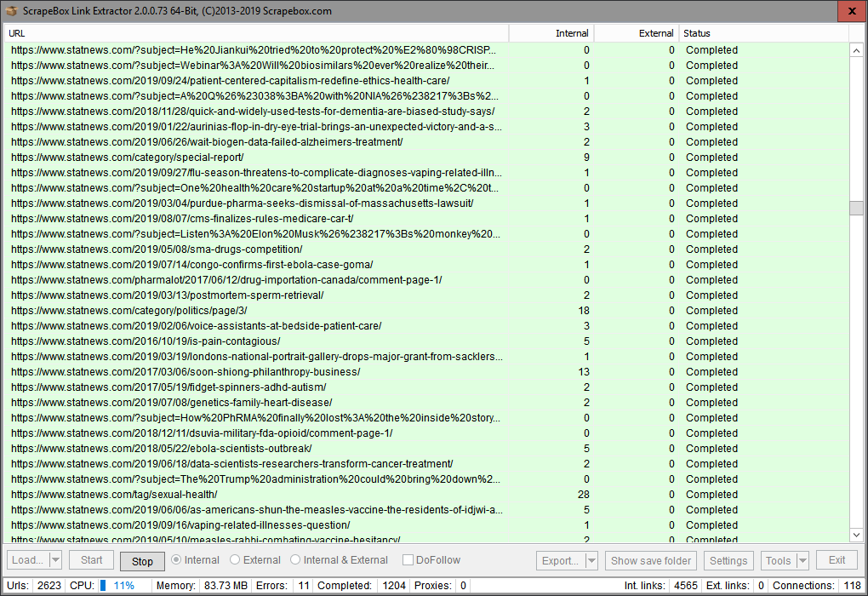The image size is (868, 596).
Task: Open the Export dropdown arrow
Action: (591, 560)
